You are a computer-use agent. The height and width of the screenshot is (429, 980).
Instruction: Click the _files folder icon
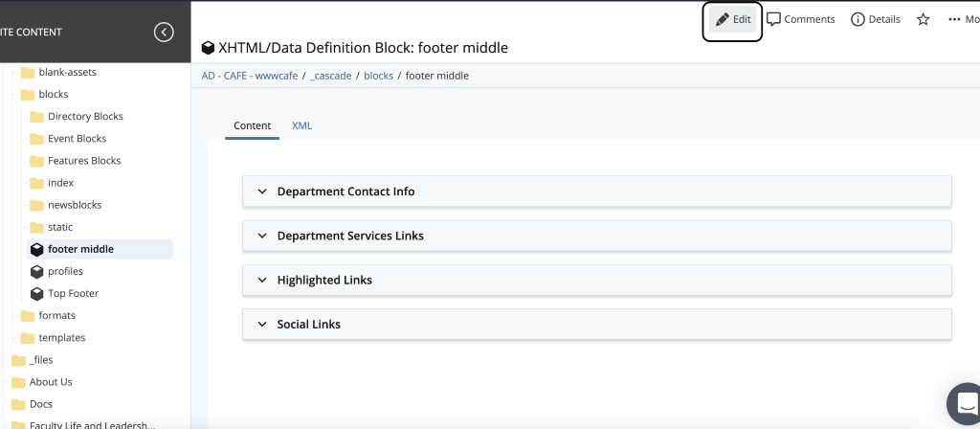19,360
